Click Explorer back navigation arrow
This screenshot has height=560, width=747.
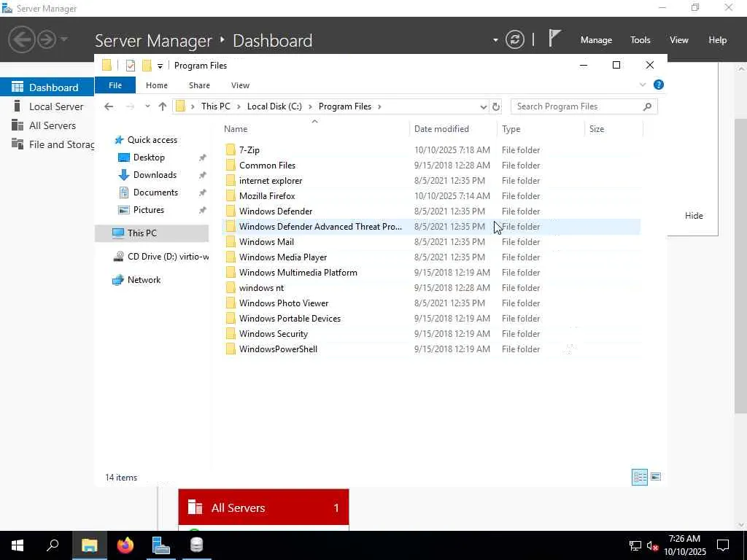(x=109, y=106)
